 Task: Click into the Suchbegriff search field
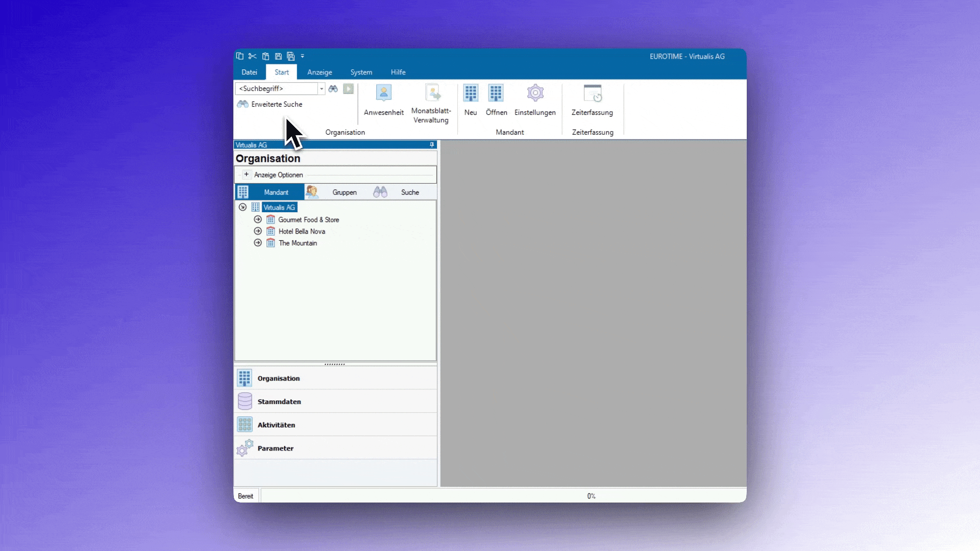(277, 89)
